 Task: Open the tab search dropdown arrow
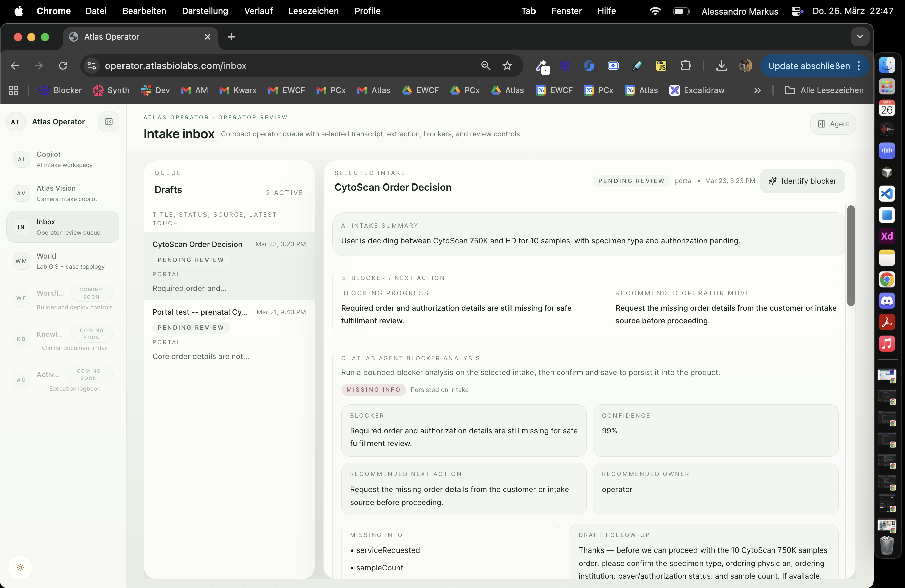pyautogui.click(x=860, y=37)
